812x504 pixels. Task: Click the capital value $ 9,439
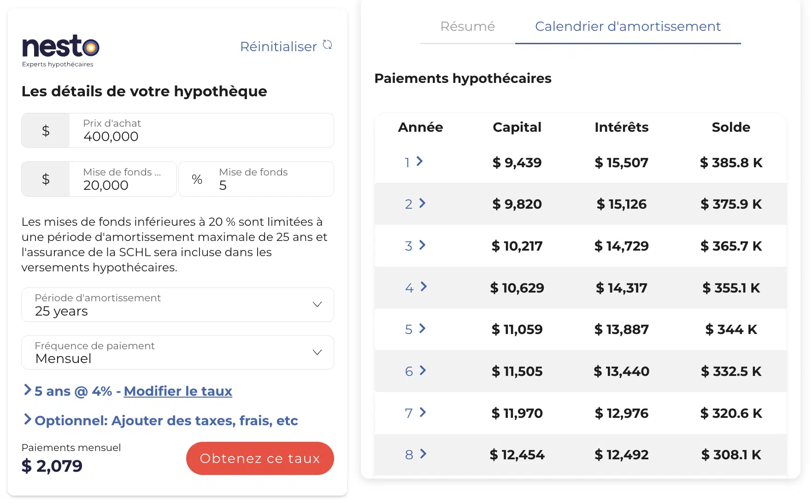pos(517,163)
